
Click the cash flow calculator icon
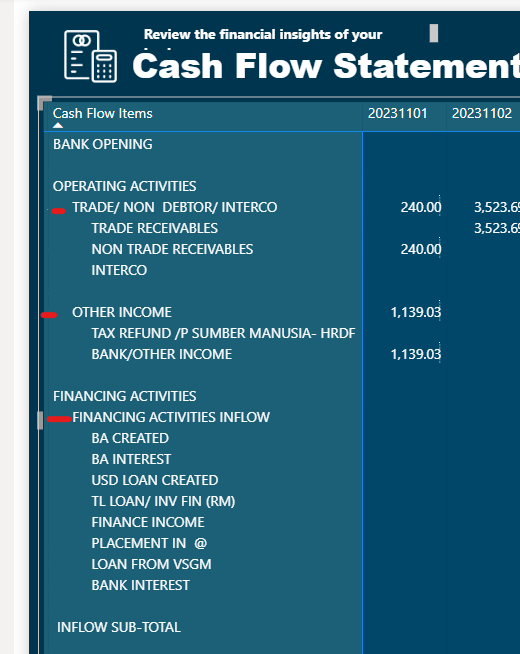[90, 56]
